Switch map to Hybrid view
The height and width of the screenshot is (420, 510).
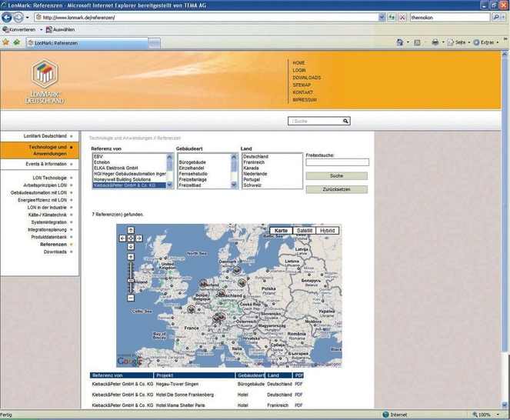pyautogui.click(x=328, y=230)
